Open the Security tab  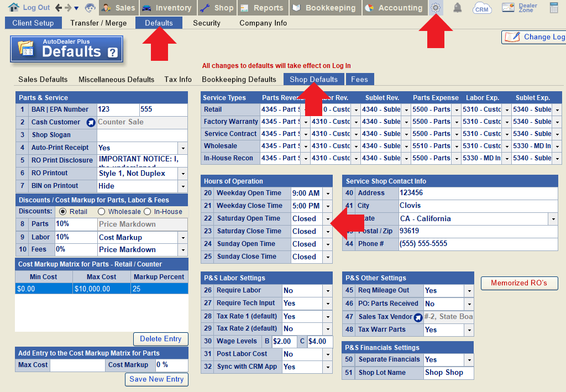click(207, 23)
